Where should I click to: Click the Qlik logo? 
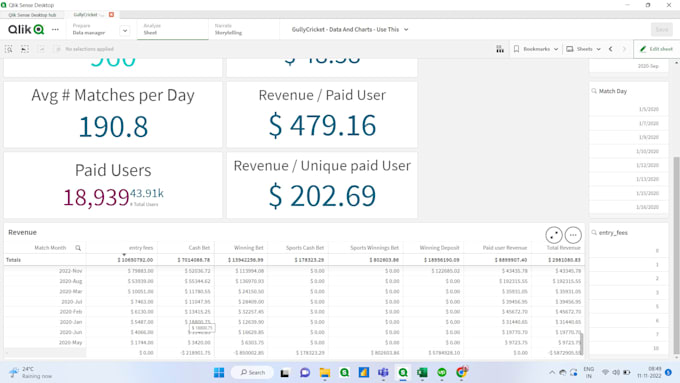tap(26, 29)
